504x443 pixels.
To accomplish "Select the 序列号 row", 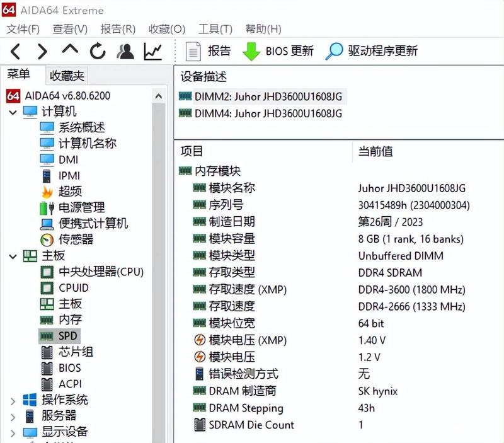I will (x=331, y=205).
